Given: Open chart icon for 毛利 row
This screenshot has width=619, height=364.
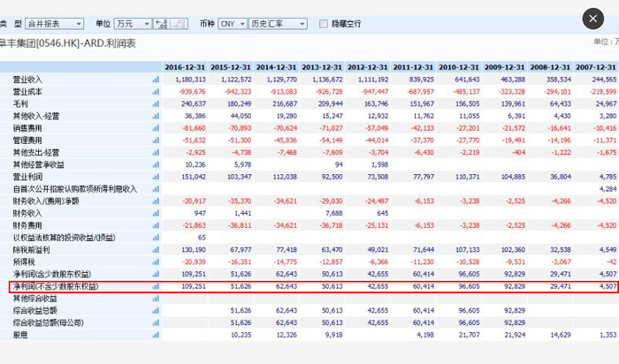Looking at the screenshot, I should point(156,104).
